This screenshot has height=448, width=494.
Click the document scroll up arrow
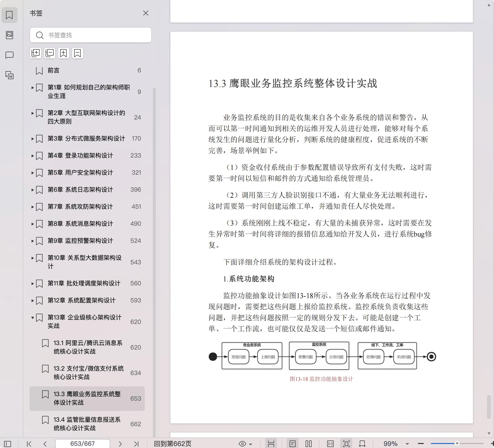point(489,5)
